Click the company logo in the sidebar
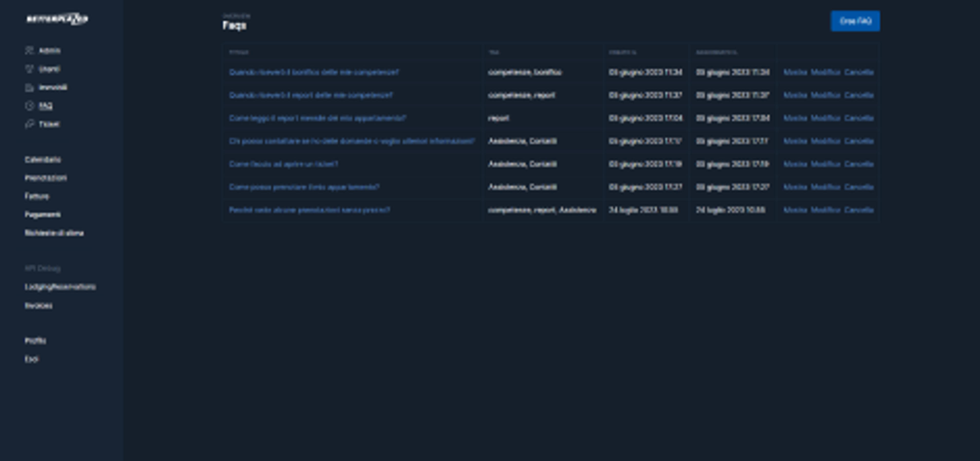Screen dimensions: 980x461 click(x=57, y=19)
